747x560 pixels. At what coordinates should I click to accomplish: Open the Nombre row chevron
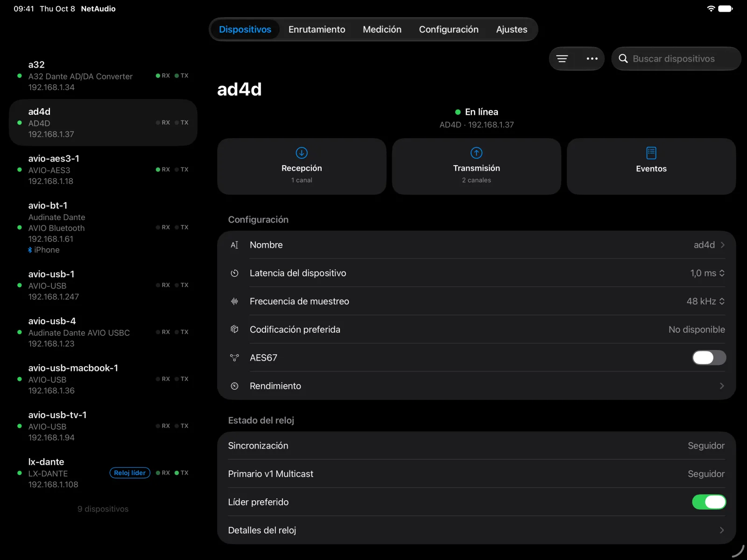point(722,245)
